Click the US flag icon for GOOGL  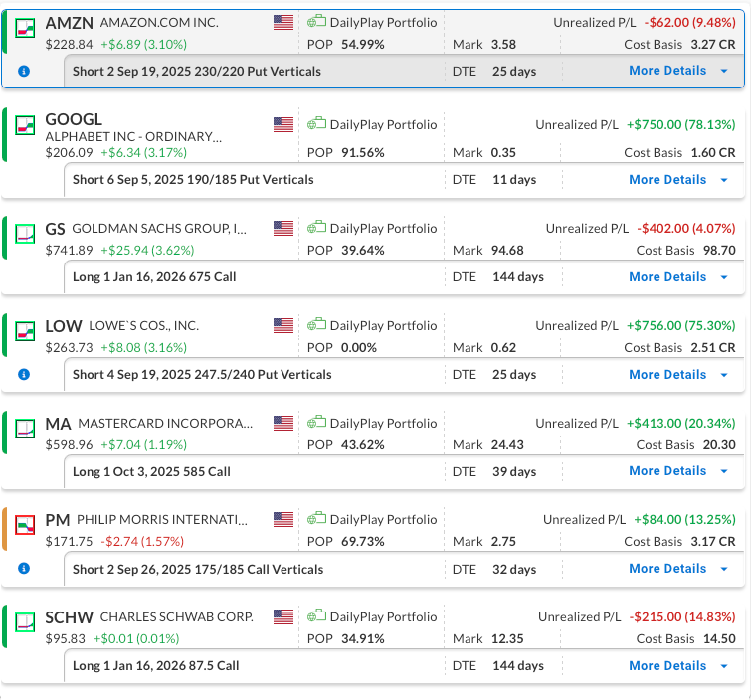283,125
